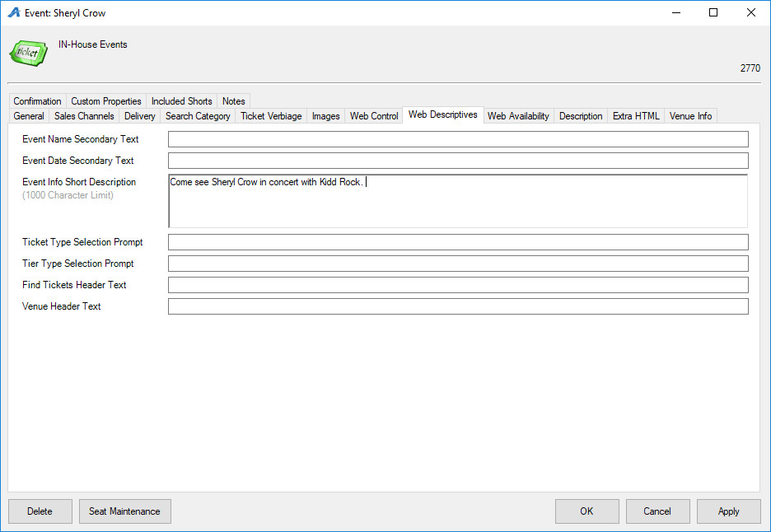The height and width of the screenshot is (532, 771).
Task: Focus the Find Tickets Header Text field
Action: point(458,285)
